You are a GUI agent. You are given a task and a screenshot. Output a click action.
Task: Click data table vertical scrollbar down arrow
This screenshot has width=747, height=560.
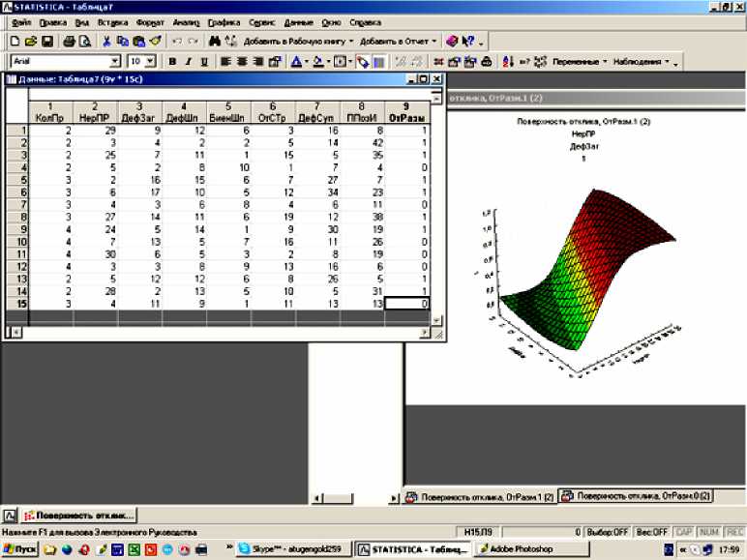[435, 320]
